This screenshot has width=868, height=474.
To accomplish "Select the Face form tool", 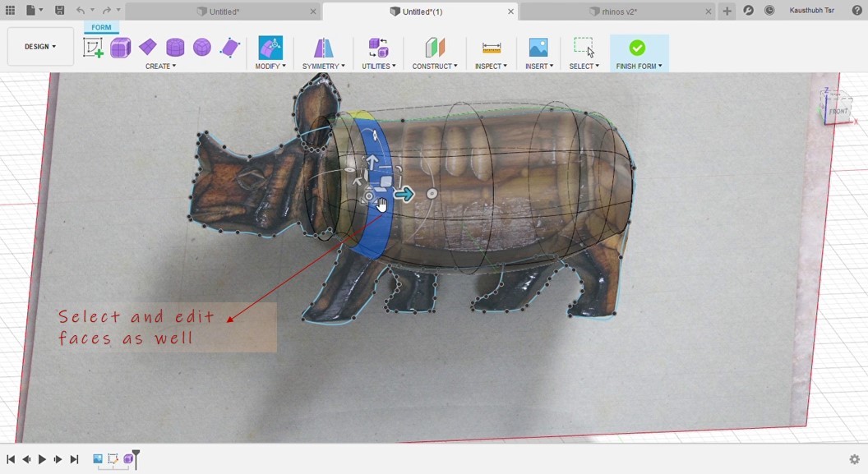I will point(229,48).
